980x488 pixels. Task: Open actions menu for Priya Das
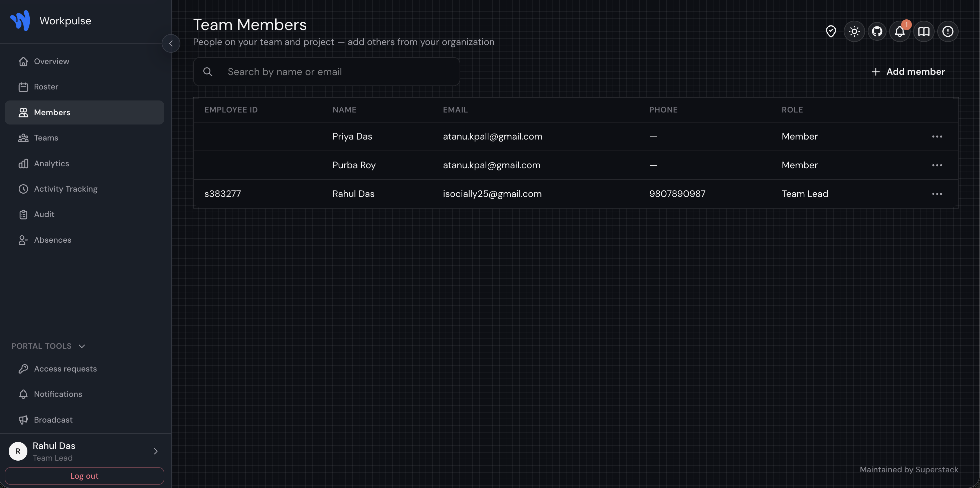[937, 137]
